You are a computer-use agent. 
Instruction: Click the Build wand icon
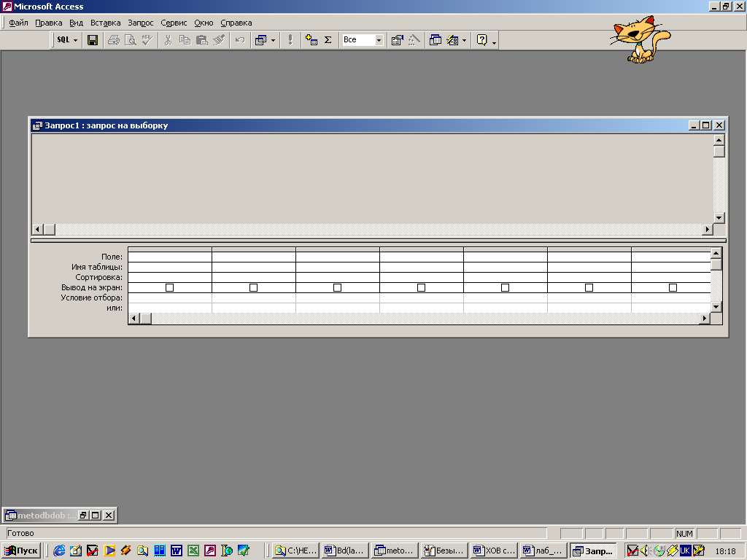[x=414, y=40]
